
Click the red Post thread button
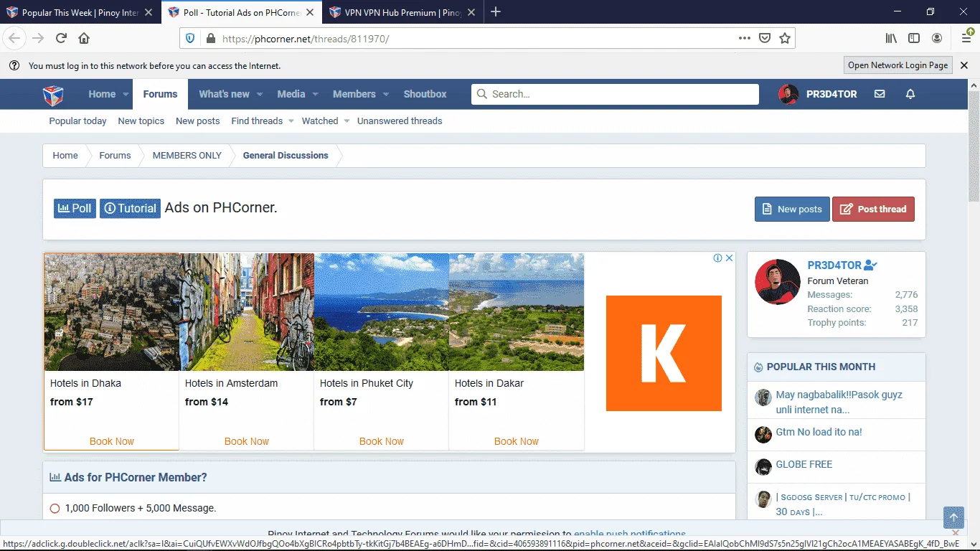[x=873, y=209]
